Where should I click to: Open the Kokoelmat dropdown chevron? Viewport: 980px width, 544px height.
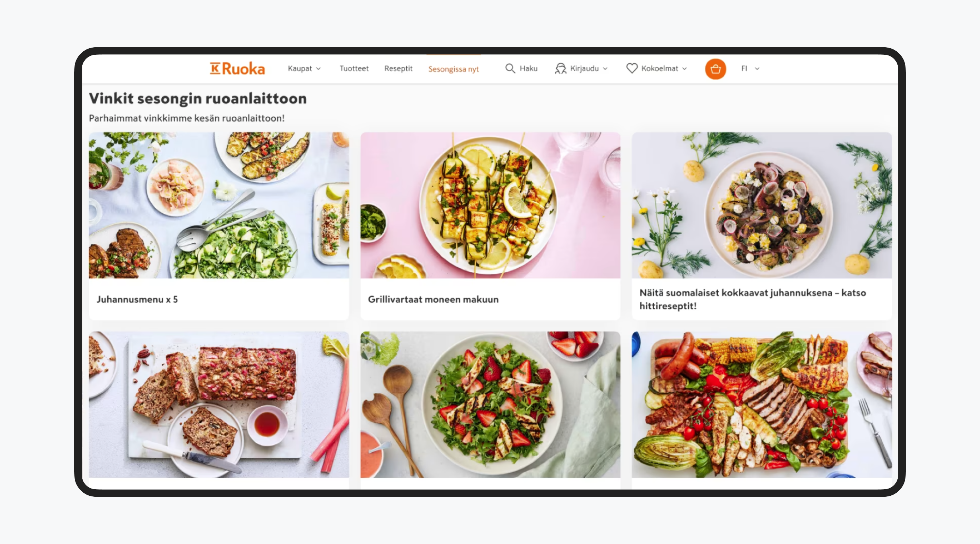point(684,69)
